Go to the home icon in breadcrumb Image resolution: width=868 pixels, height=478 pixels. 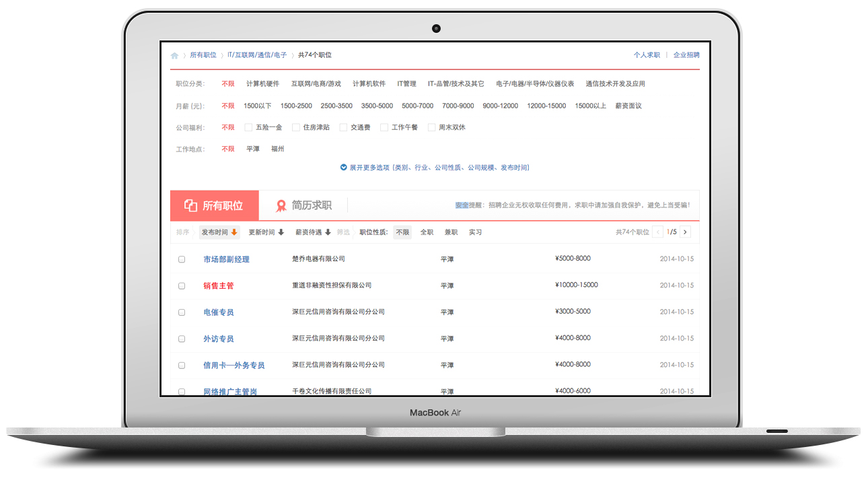pos(175,56)
